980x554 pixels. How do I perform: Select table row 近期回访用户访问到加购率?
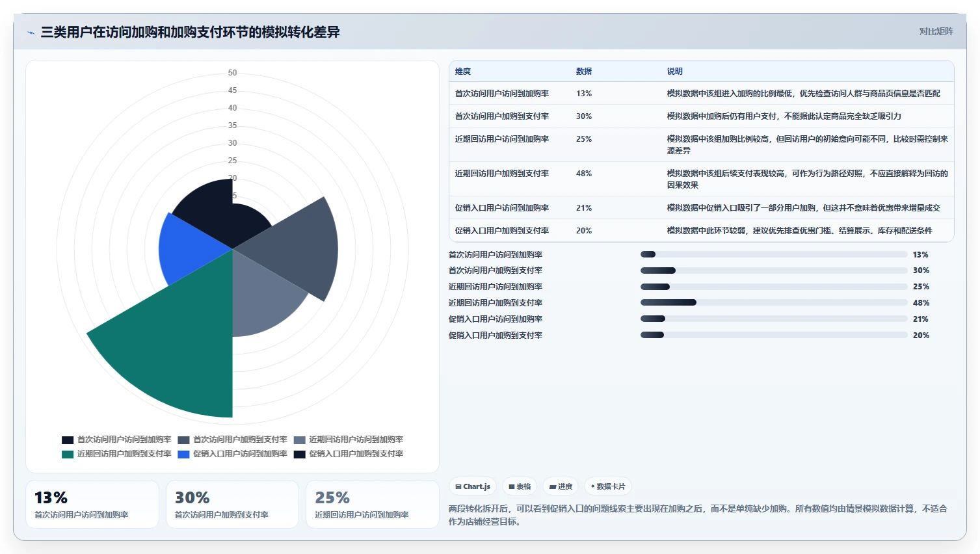[x=701, y=145]
